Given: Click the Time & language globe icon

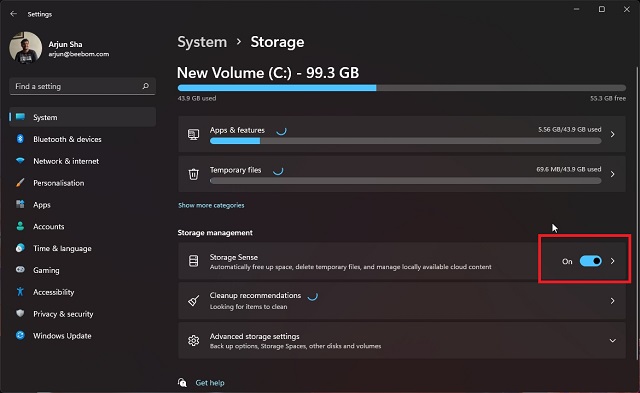Looking at the screenshot, I should 20,248.
